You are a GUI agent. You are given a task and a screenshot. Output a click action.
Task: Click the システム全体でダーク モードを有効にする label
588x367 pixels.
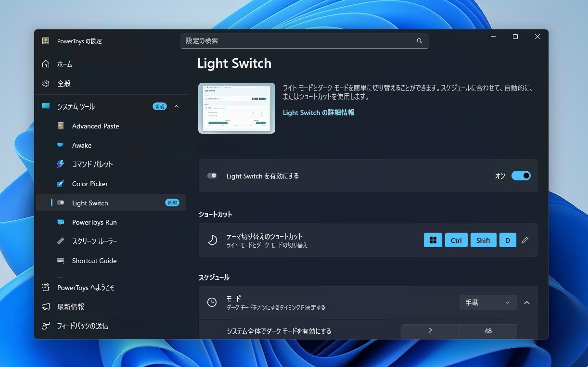pyautogui.click(x=279, y=331)
